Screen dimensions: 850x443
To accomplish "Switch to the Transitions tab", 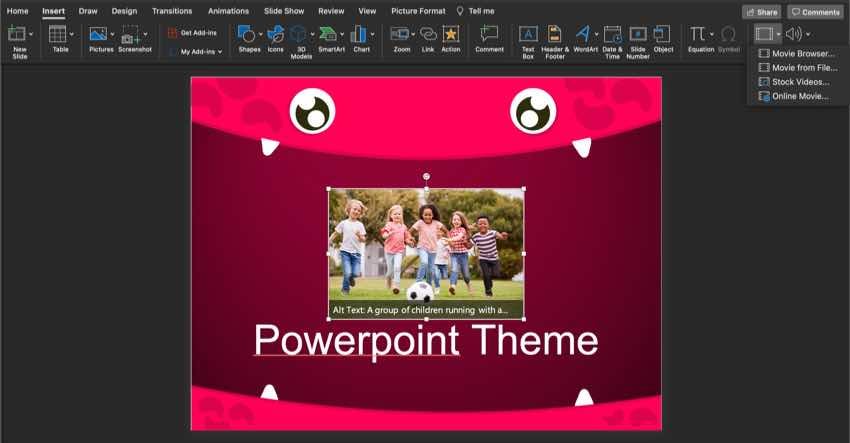I will click(x=172, y=11).
